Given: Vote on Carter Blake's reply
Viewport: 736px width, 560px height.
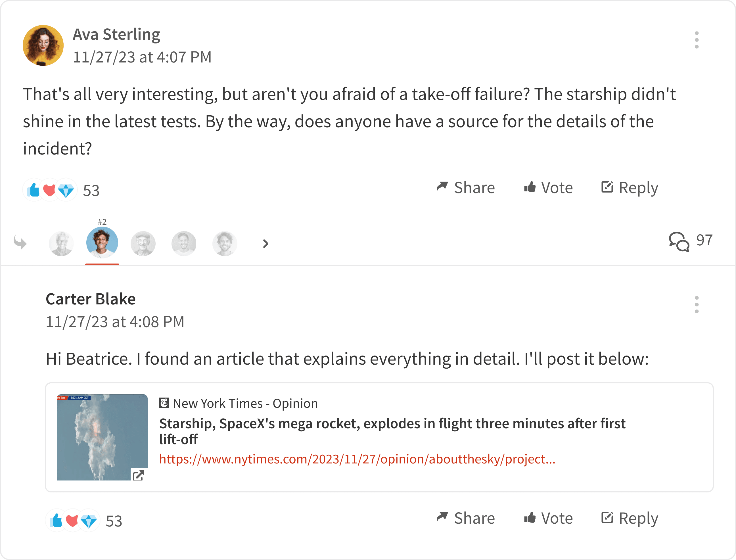Looking at the screenshot, I should pos(548,518).
